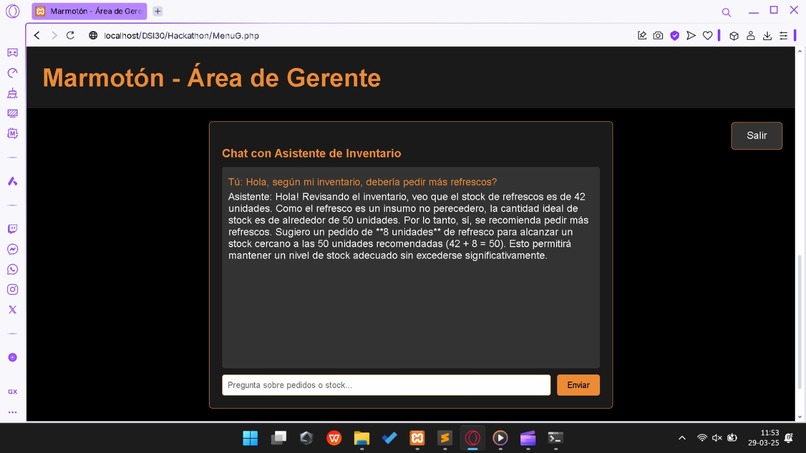Open GX Corner gamepad sidebar icon

point(12,52)
